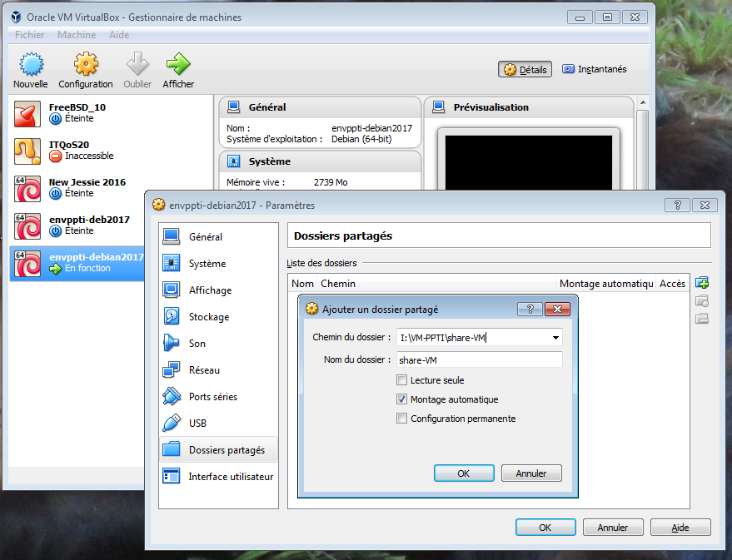Open the Fichier menu
This screenshot has height=560, width=732.
30,35
